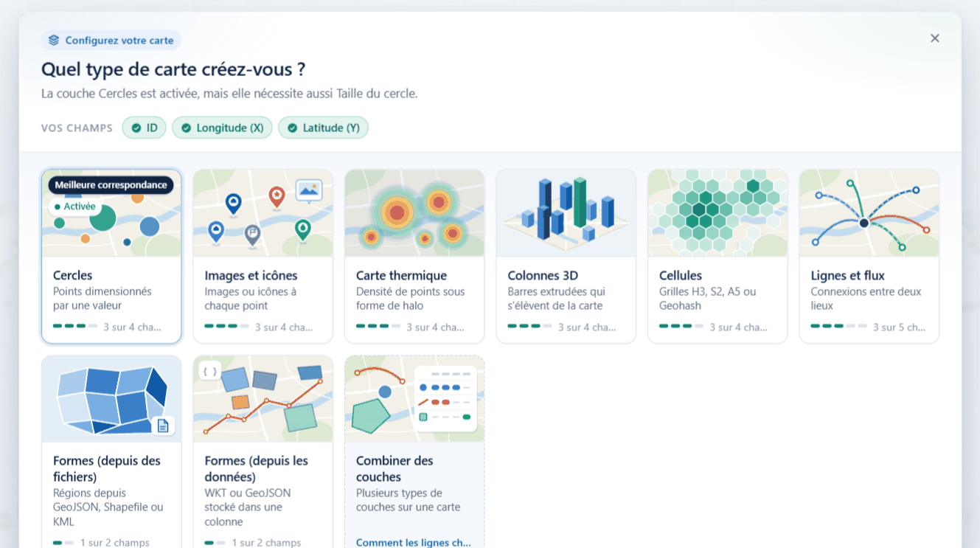Click the progress indicator on Lignes et flux card
Viewport: 980px width, 548px height.
[x=838, y=326]
